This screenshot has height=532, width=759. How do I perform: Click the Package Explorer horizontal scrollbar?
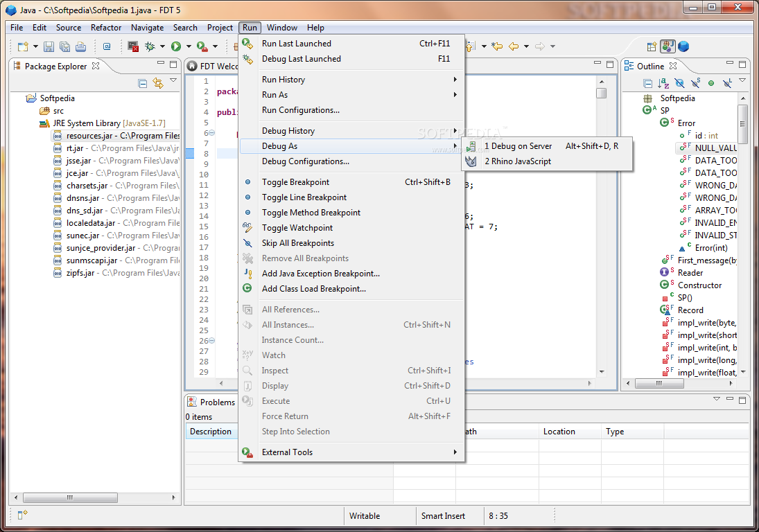(70, 497)
